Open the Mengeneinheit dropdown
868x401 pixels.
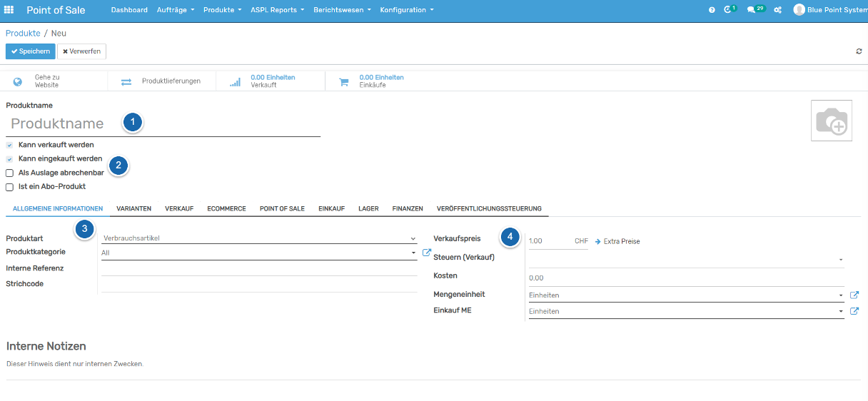pos(686,295)
